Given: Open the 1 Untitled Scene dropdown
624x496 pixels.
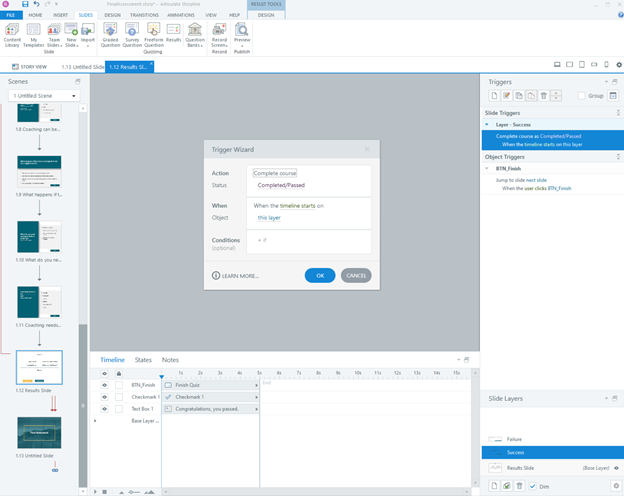Looking at the screenshot, I should tap(43, 96).
